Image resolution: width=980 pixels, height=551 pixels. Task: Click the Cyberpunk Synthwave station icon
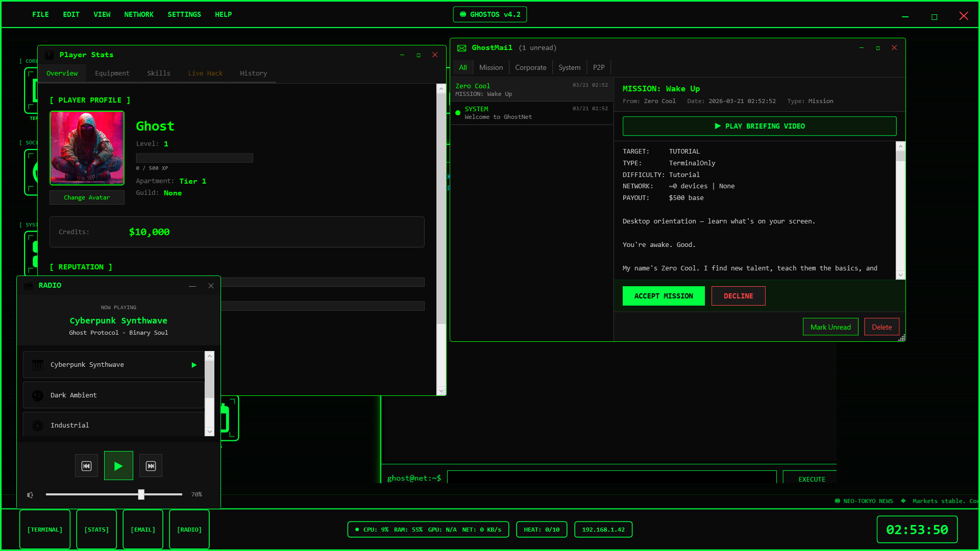pyautogui.click(x=38, y=365)
